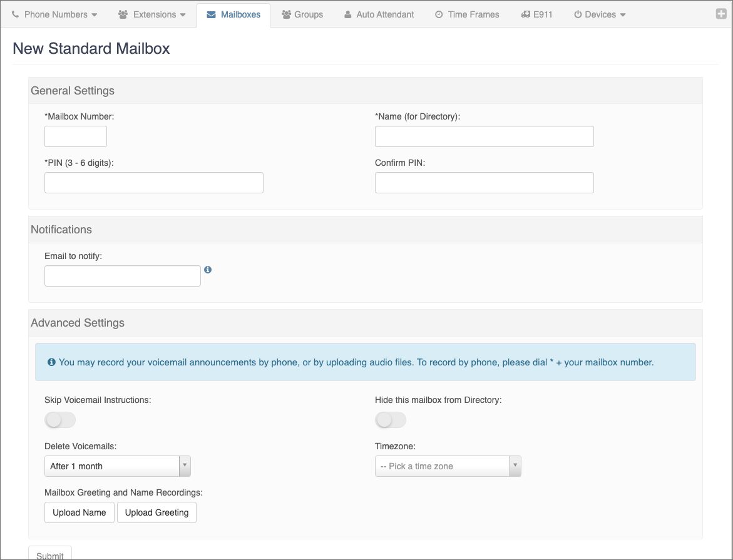Open the Extensions dropdown tab
Image resolution: width=733 pixels, height=560 pixels.
tap(152, 14)
